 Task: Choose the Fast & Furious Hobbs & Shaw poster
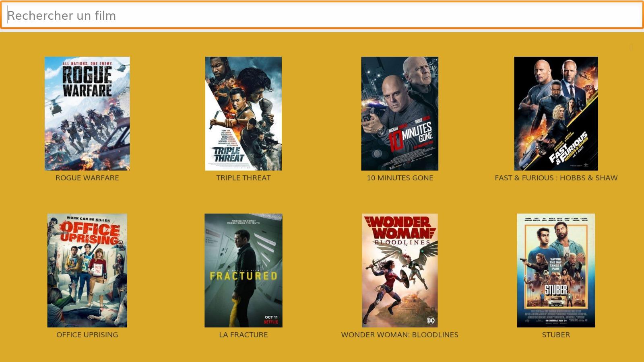pyautogui.click(x=556, y=113)
